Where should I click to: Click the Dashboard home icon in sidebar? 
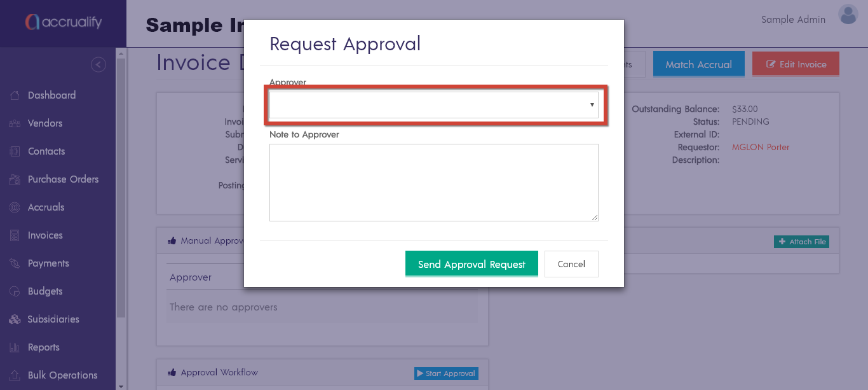[x=15, y=95]
